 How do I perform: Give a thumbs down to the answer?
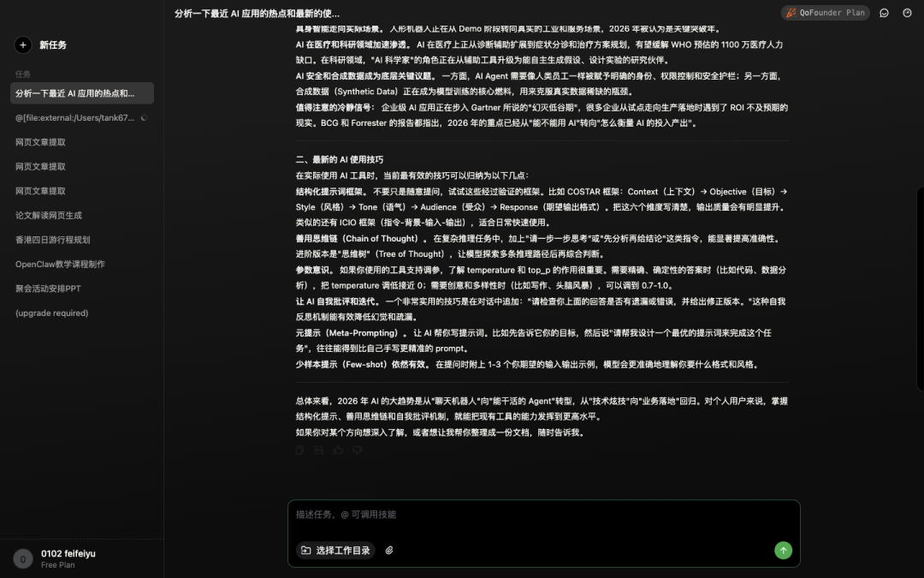[x=357, y=450]
